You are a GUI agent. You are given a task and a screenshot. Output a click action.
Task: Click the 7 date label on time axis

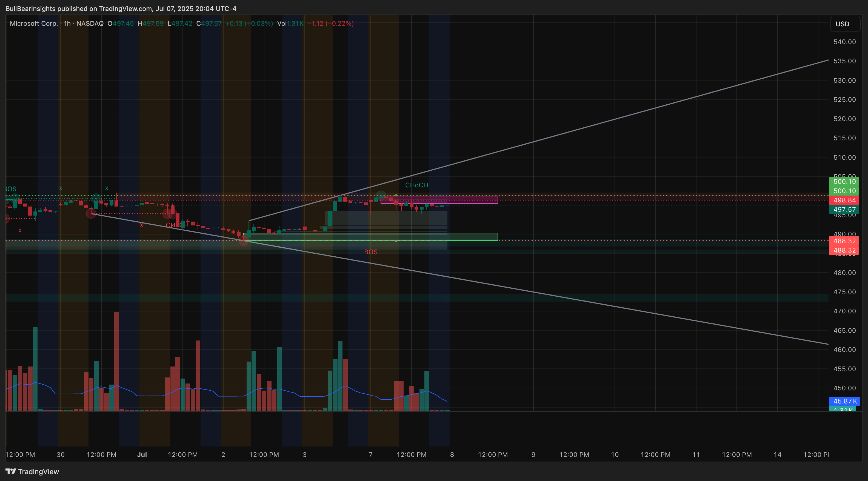[371, 454]
